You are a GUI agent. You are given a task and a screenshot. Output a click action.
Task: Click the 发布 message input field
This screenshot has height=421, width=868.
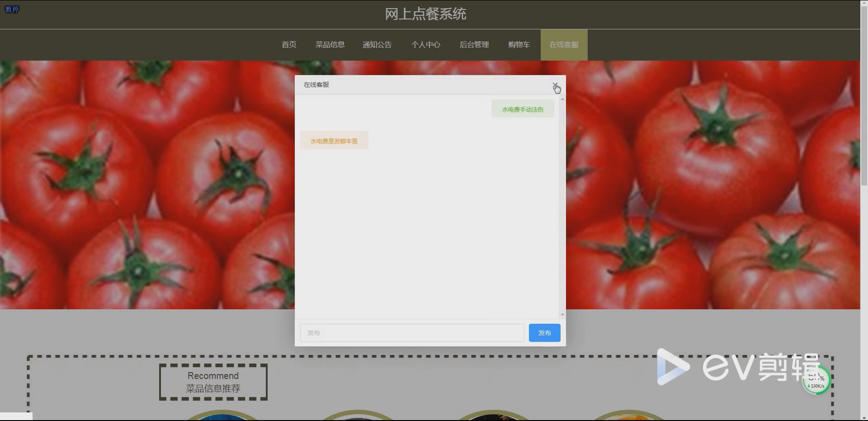412,333
